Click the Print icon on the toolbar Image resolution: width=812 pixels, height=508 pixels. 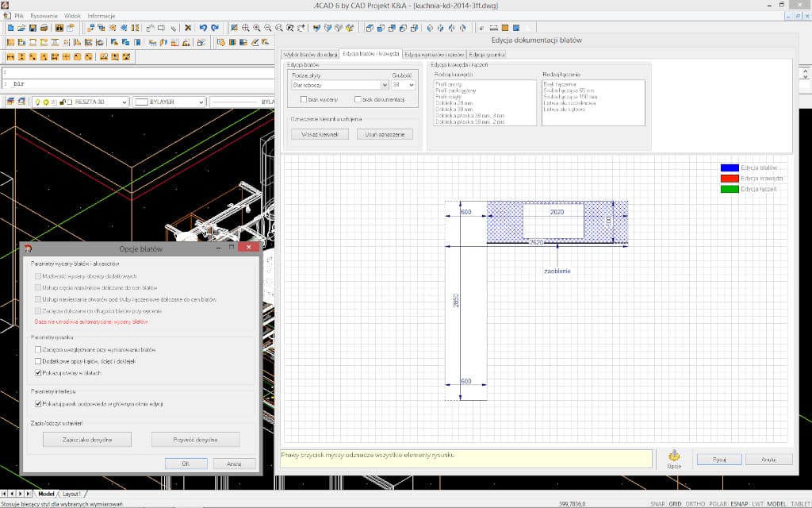45,28
